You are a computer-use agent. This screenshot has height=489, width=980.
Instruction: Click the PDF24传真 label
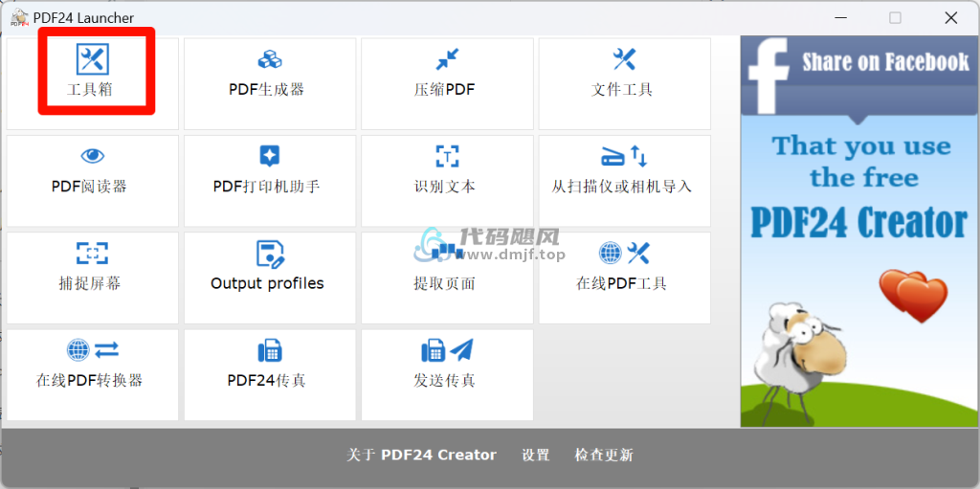click(267, 380)
